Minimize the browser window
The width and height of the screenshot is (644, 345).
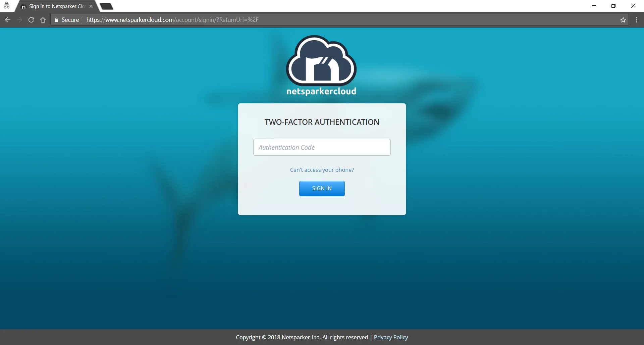tap(594, 6)
